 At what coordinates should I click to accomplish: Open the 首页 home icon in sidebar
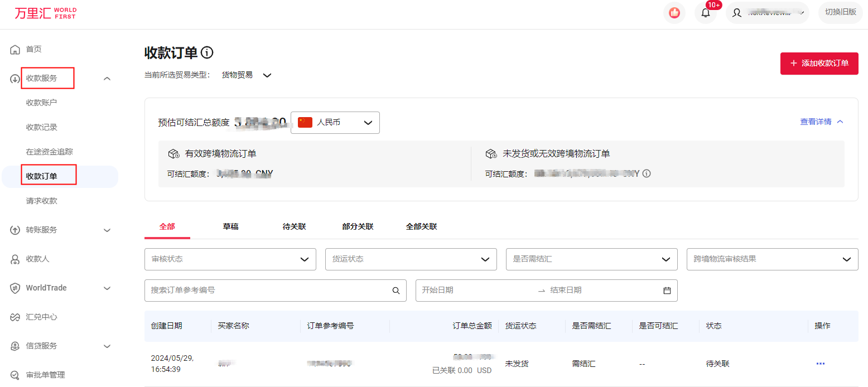[15, 49]
